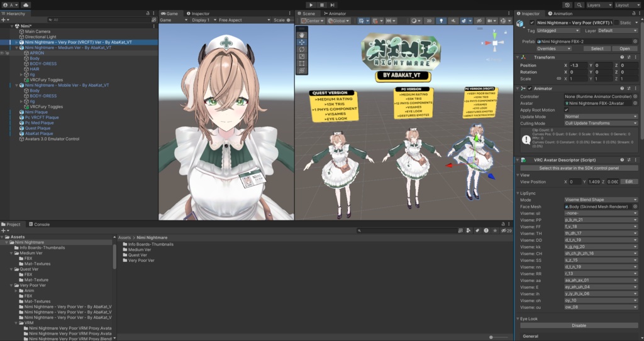Switch to the Console tab
The image size is (644, 341).
[x=39, y=224]
